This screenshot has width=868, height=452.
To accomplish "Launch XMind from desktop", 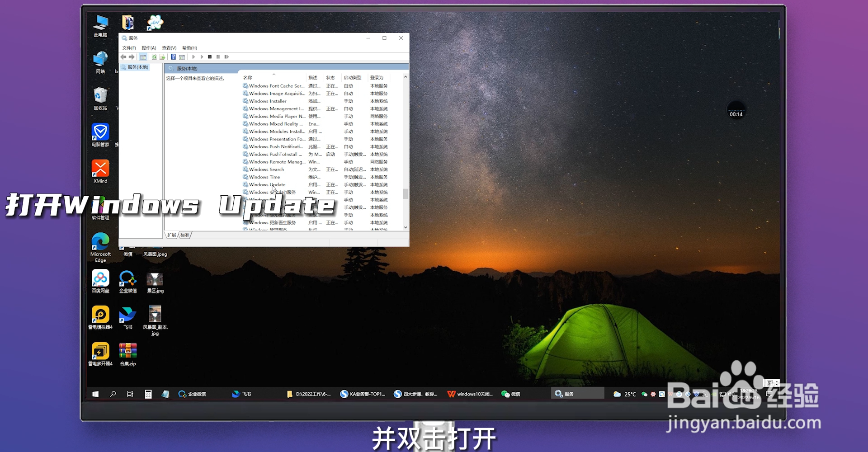I will coord(100,171).
